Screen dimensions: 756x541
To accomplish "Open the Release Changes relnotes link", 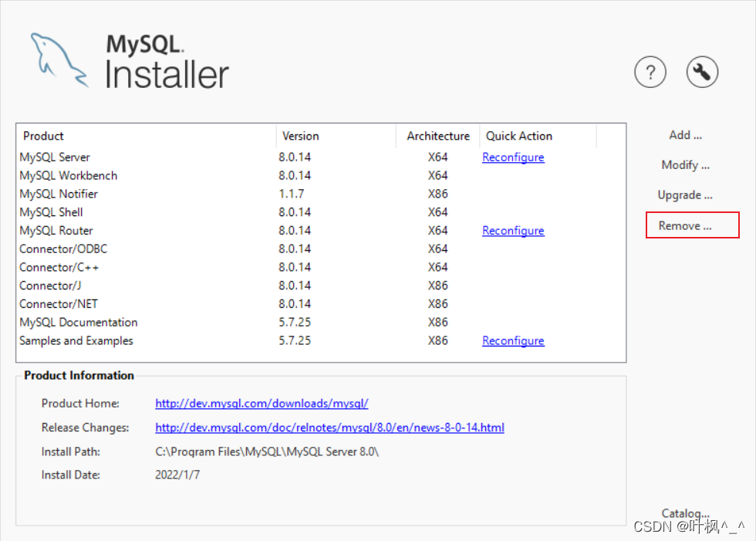I will (330, 428).
